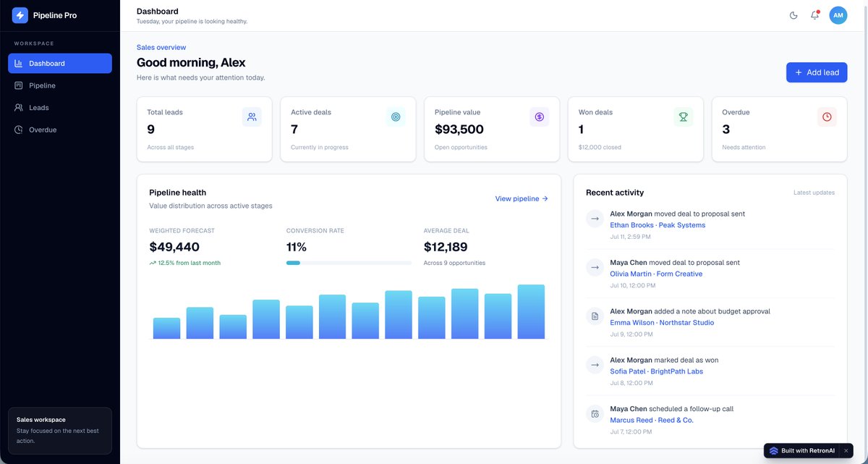This screenshot has height=464, width=868.
Task: Click the Total leads people icon
Action: click(252, 117)
